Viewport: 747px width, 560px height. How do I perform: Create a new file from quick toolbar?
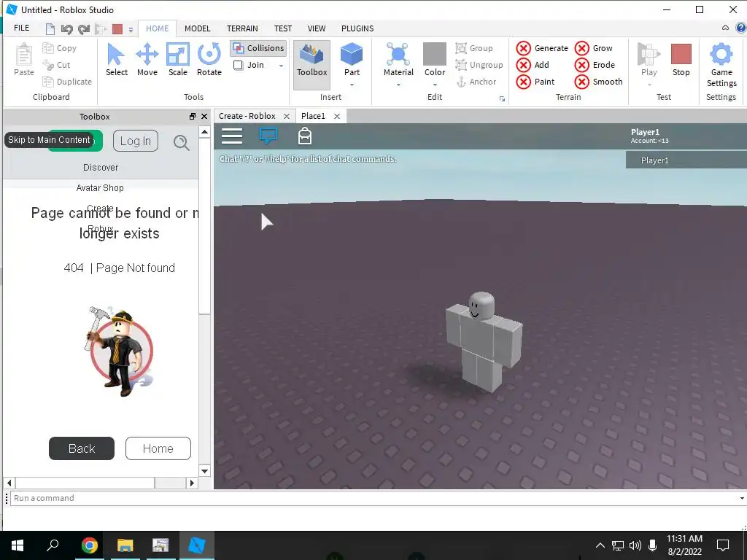[50, 29]
